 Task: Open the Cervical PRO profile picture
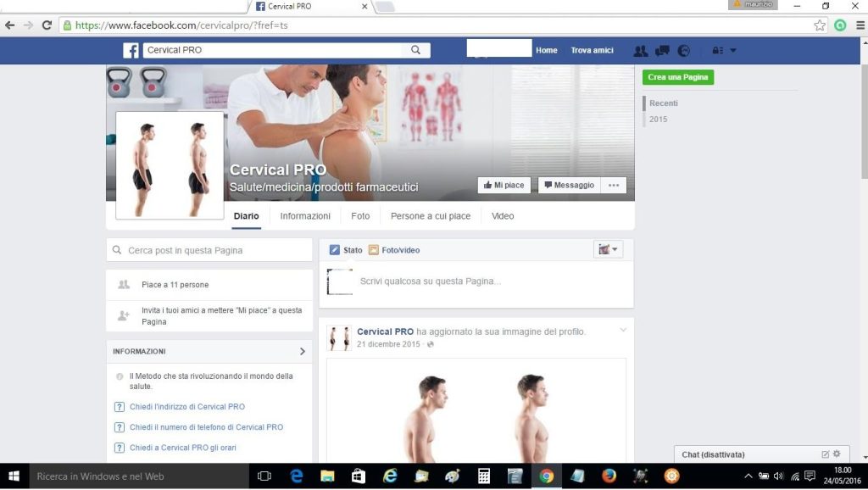point(170,165)
